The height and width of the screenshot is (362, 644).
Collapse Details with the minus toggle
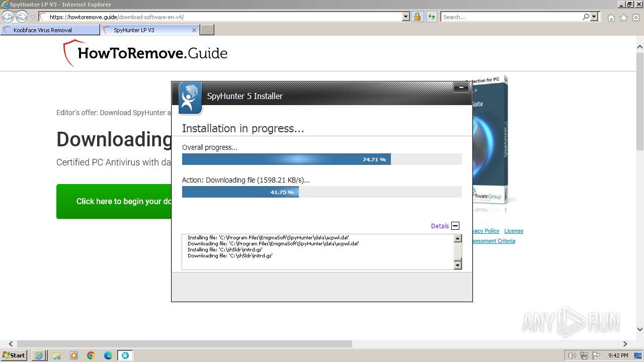tap(455, 226)
